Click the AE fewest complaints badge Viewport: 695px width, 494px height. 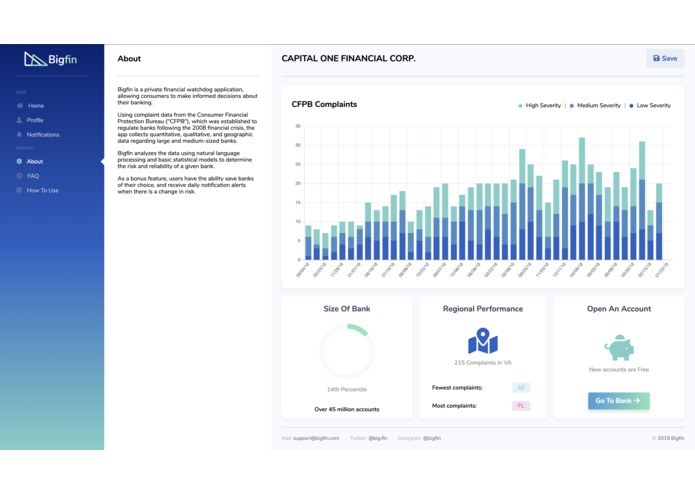[521, 388]
